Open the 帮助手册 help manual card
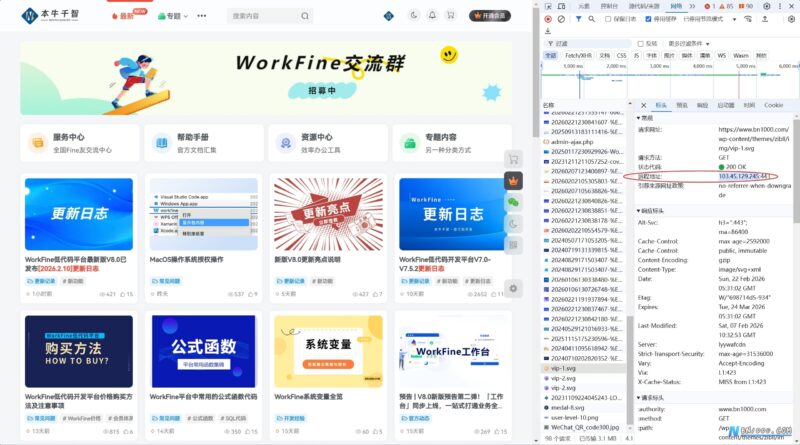 pyautogui.click(x=204, y=143)
